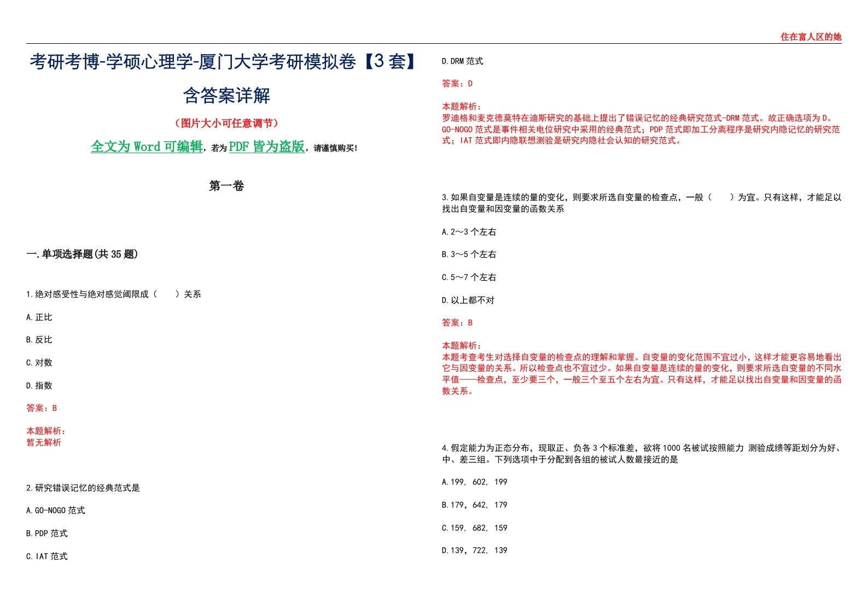Image resolution: width=868 pixels, height=614 pixels.
Task: Click 本题解析： label under question 3 answer
Action: tap(462, 346)
